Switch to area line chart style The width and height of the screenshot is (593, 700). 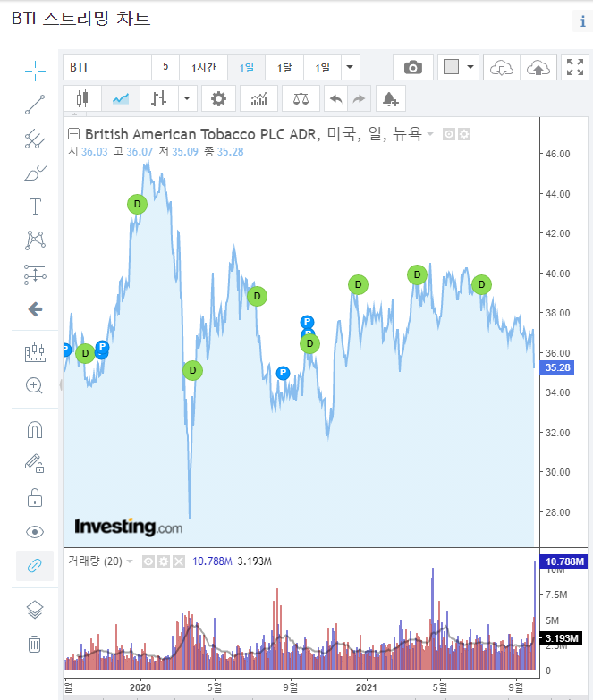tap(121, 98)
